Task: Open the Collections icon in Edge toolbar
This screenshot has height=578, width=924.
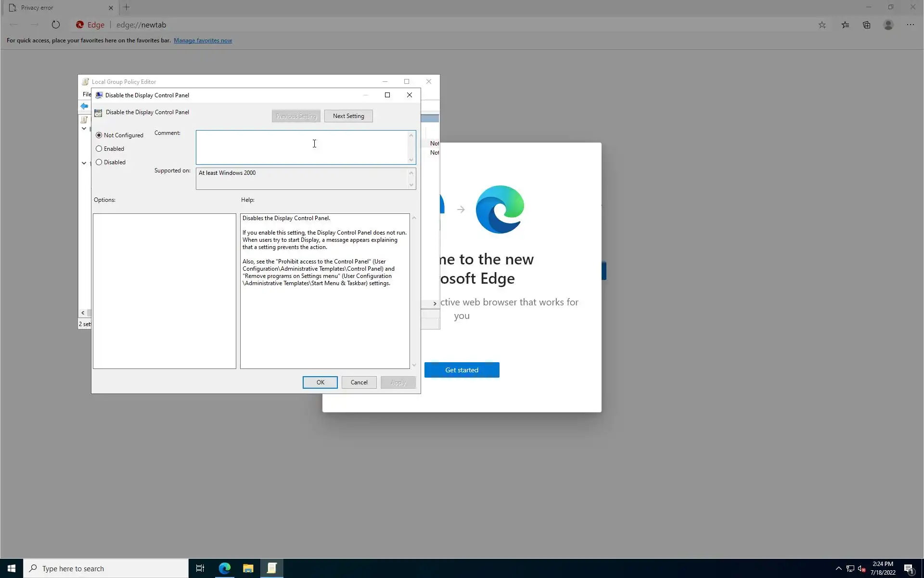Action: [866, 25]
